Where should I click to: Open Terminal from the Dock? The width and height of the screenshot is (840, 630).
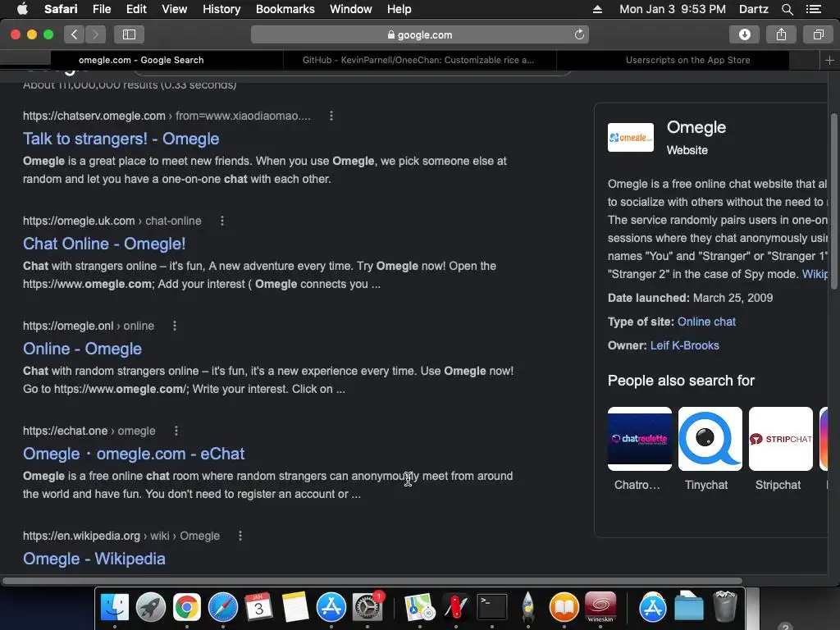tap(492, 607)
